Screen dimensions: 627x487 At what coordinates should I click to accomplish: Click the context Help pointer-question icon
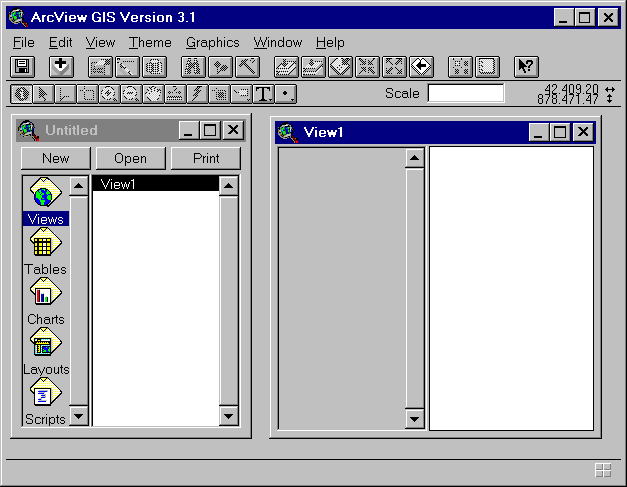tap(526, 66)
